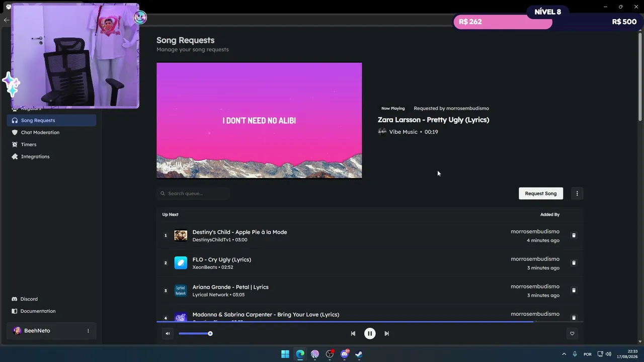This screenshot has height=362, width=644.
Task: Adjust the volume slider in the player
Action: [195, 333]
